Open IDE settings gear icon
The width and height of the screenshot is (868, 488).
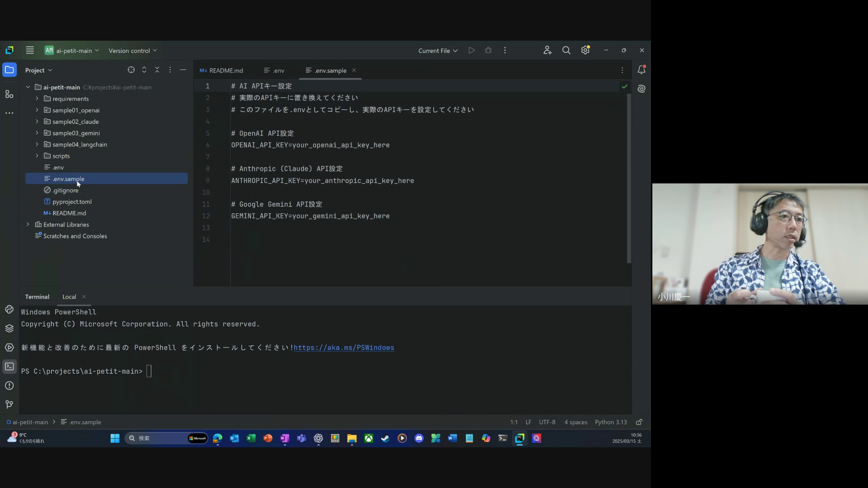tap(585, 51)
